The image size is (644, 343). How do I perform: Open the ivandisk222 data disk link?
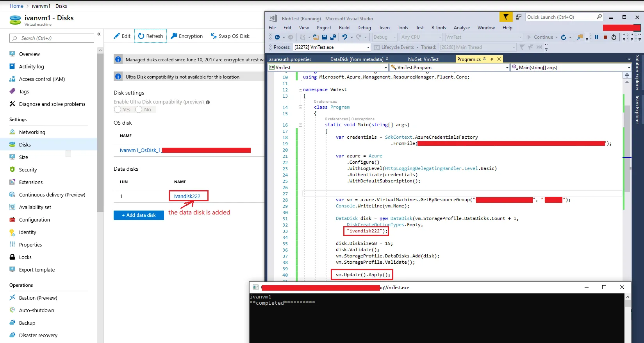point(187,196)
